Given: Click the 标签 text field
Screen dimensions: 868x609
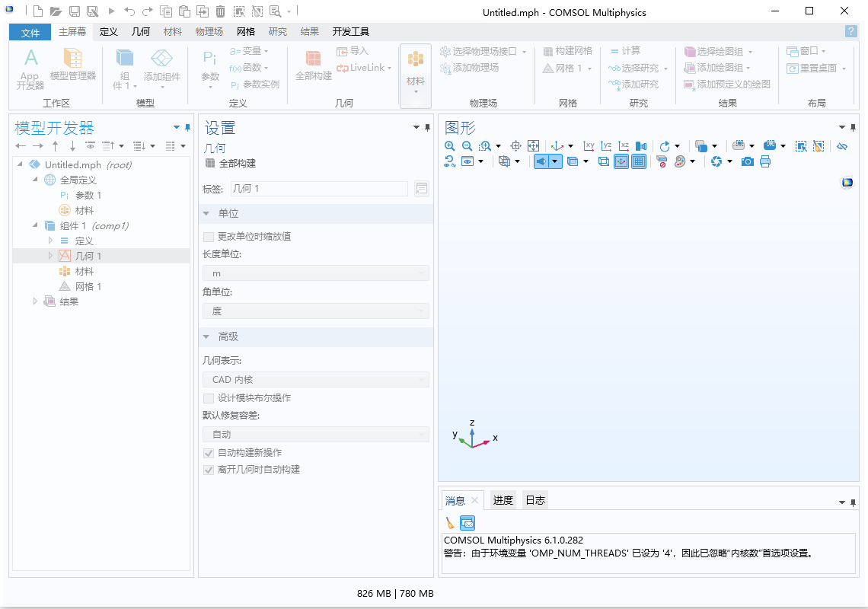Looking at the screenshot, I should (319, 188).
